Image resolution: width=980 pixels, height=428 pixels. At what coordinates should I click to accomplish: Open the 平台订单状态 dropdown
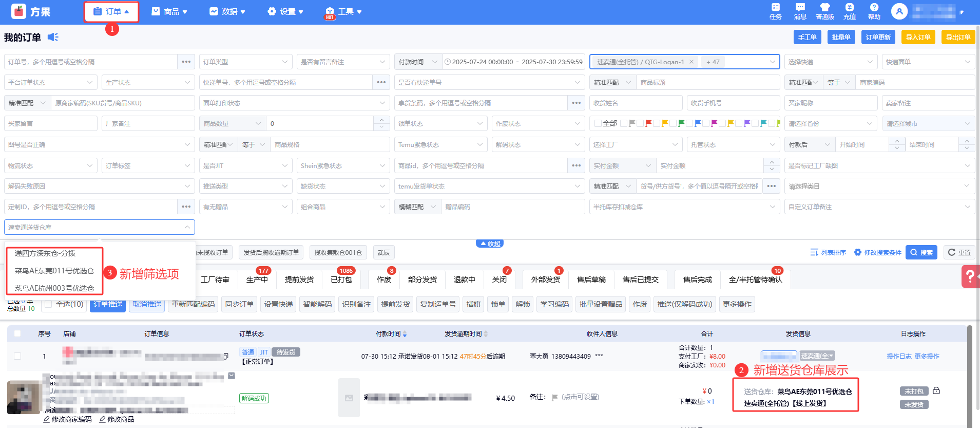tap(50, 82)
